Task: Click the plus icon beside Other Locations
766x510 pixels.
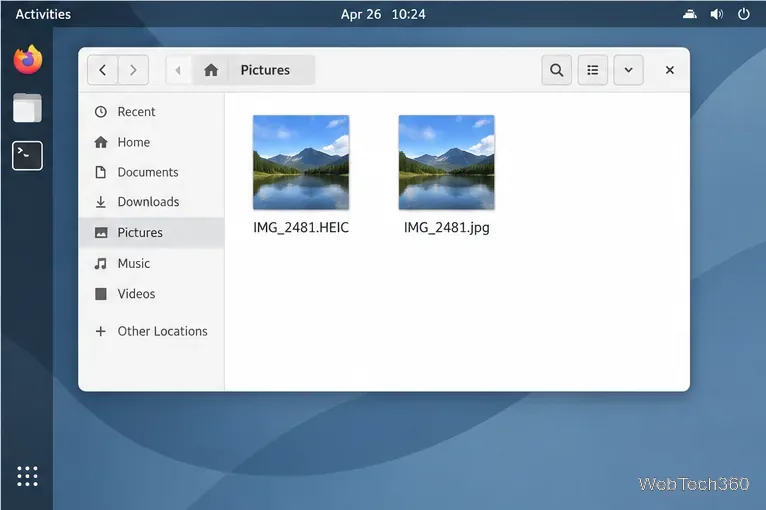Action: tap(101, 331)
